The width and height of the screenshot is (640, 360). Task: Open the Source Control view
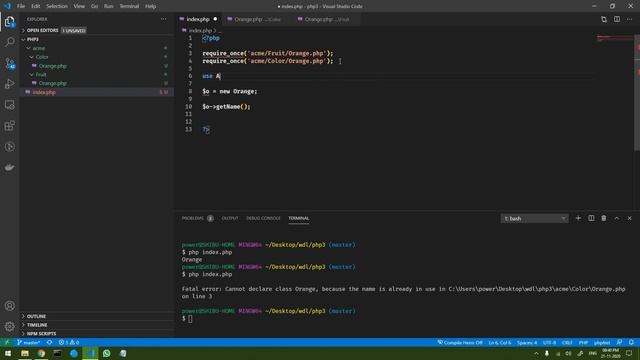coord(10,63)
